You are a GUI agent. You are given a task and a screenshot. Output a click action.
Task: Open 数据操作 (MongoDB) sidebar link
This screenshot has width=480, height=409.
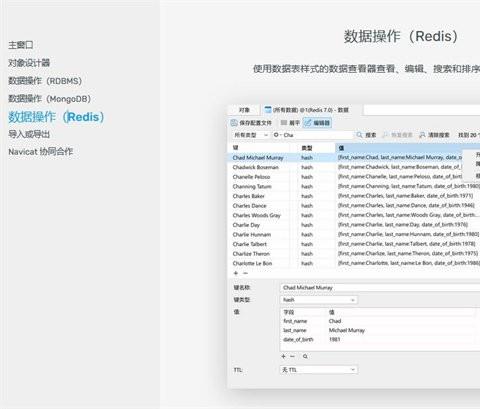pyautogui.click(x=49, y=99)
